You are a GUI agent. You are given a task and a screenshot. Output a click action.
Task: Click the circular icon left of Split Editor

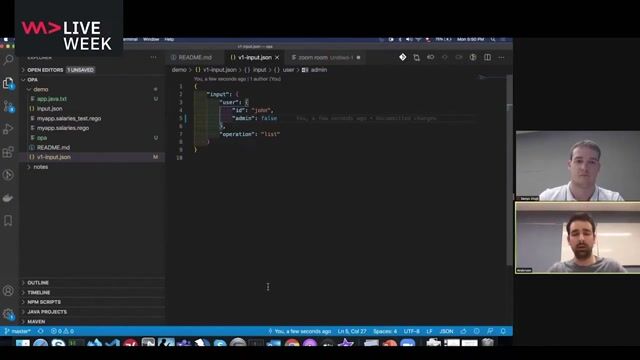coord(473,58)
